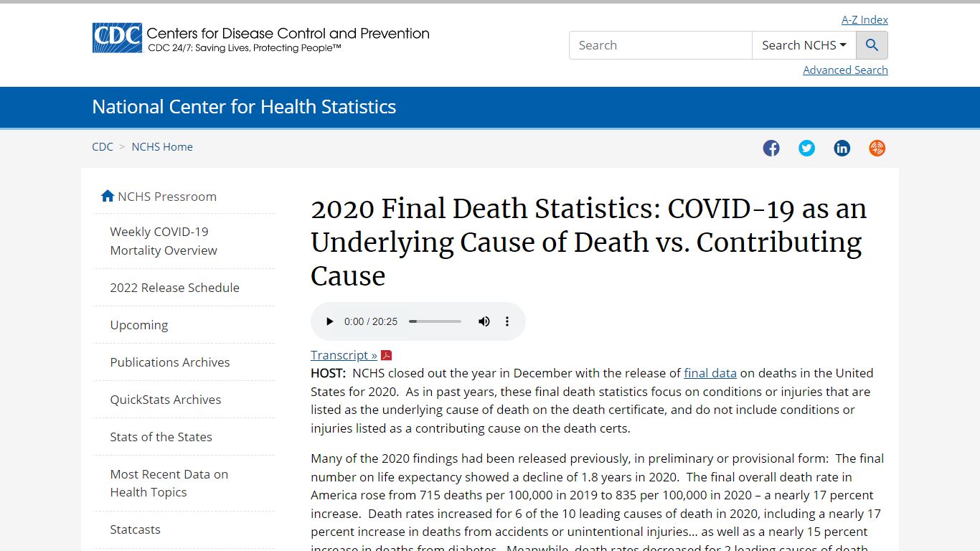Open the A-Z Index link
Viewport: 980px width, 551px height.
864,20
